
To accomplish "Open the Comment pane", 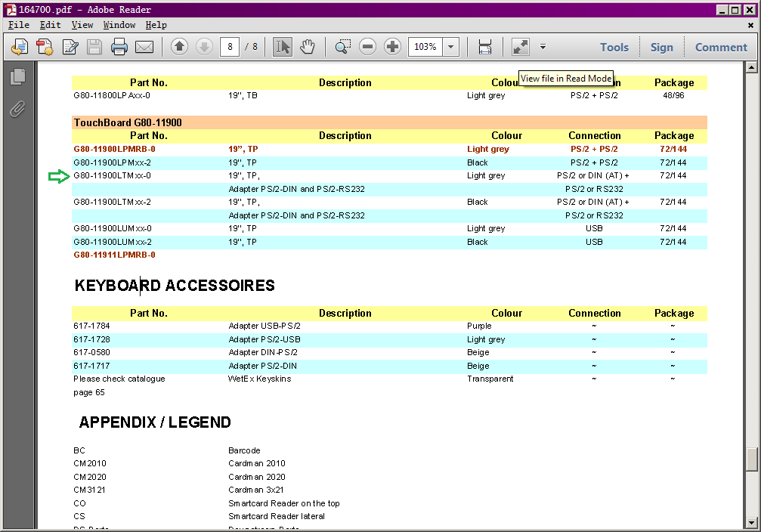I will point(721,47).
